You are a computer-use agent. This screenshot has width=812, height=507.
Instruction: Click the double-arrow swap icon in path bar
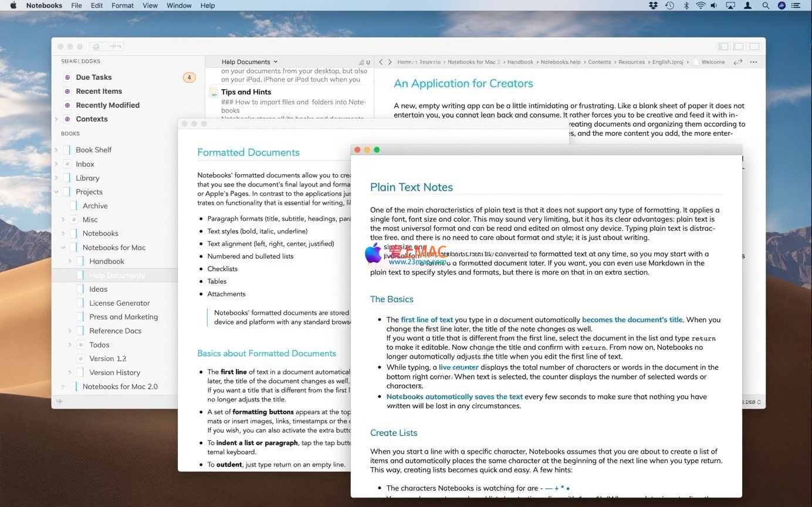(738, 62)
